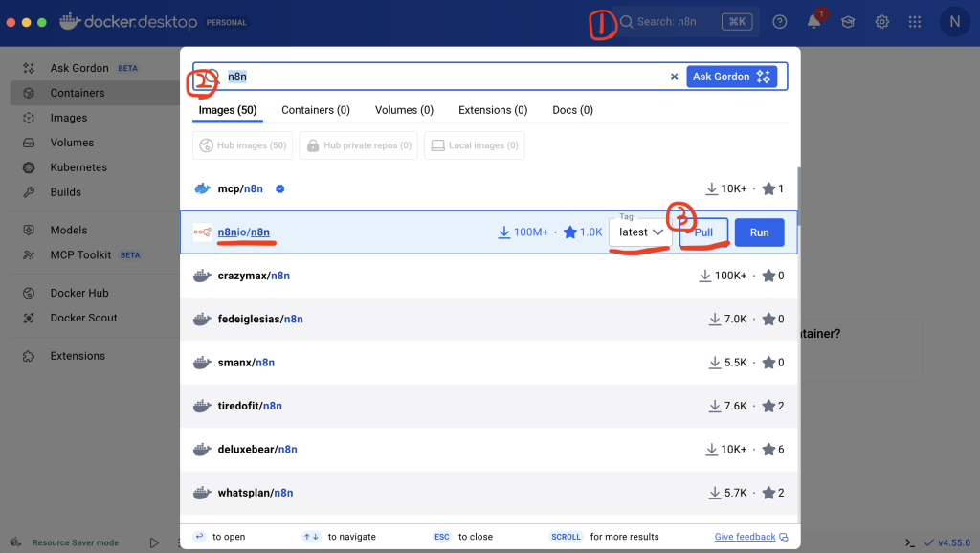Toggle the Hub images filter

242,145
